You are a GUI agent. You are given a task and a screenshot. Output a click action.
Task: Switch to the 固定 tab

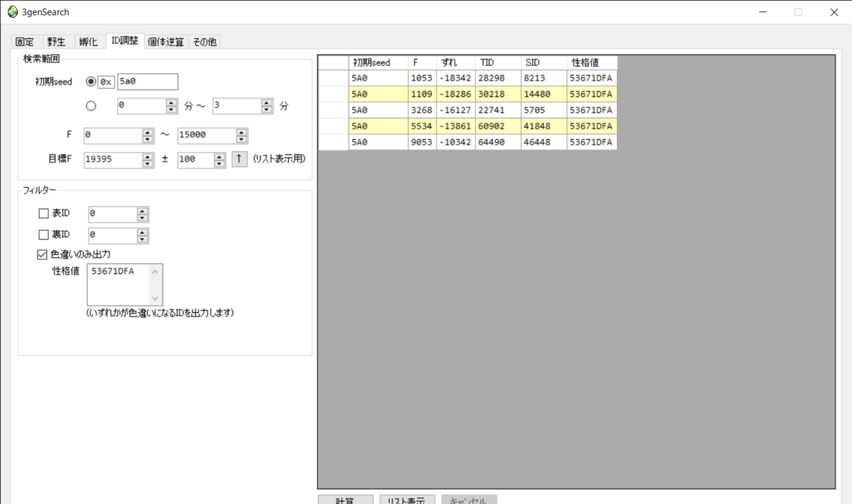tap(25, 43)
